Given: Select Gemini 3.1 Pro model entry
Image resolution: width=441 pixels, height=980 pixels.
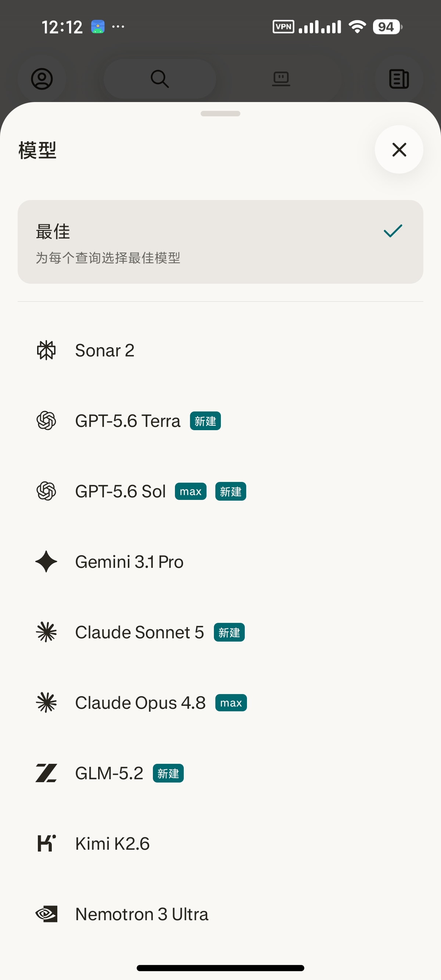Looking at the screenshot, I should pos(220,562).
